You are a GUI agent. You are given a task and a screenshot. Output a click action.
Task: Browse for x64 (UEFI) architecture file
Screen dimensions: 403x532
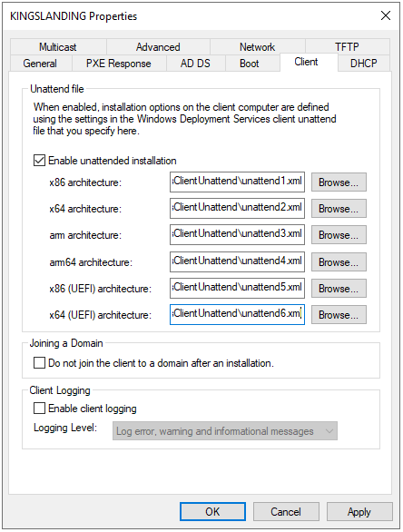[x=339, y=314]
